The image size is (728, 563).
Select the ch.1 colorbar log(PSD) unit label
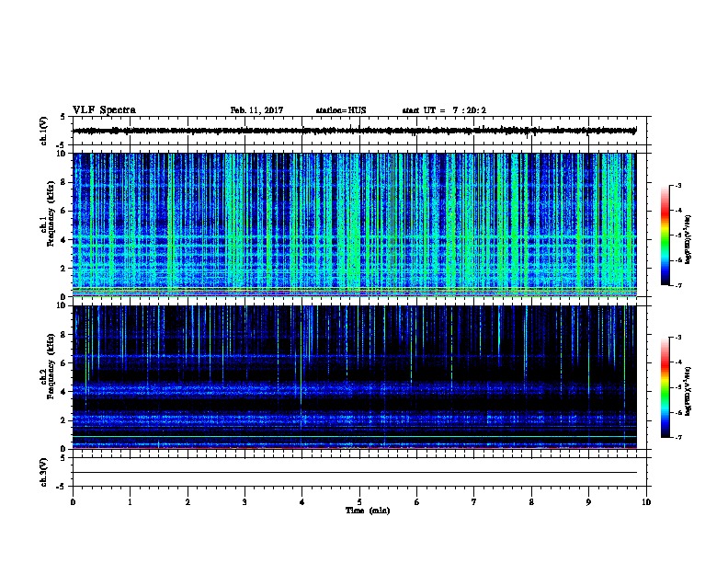(688, 239)
